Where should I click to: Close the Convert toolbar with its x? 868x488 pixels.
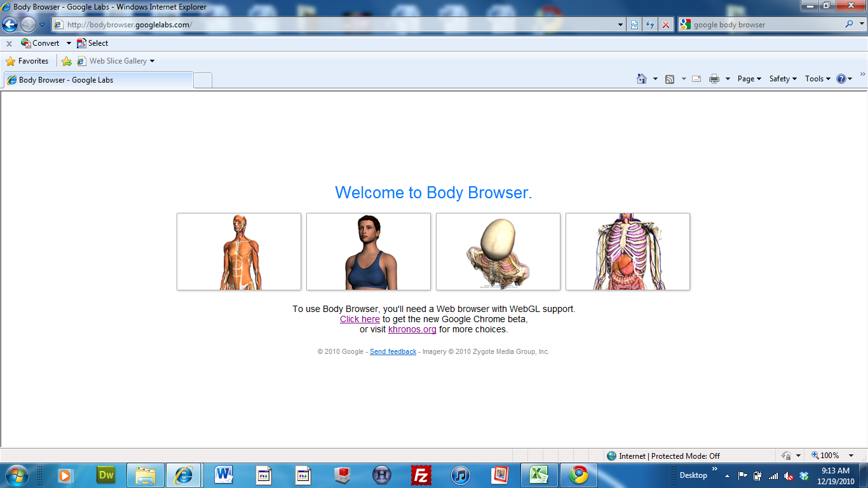click(x=9, y=44)
